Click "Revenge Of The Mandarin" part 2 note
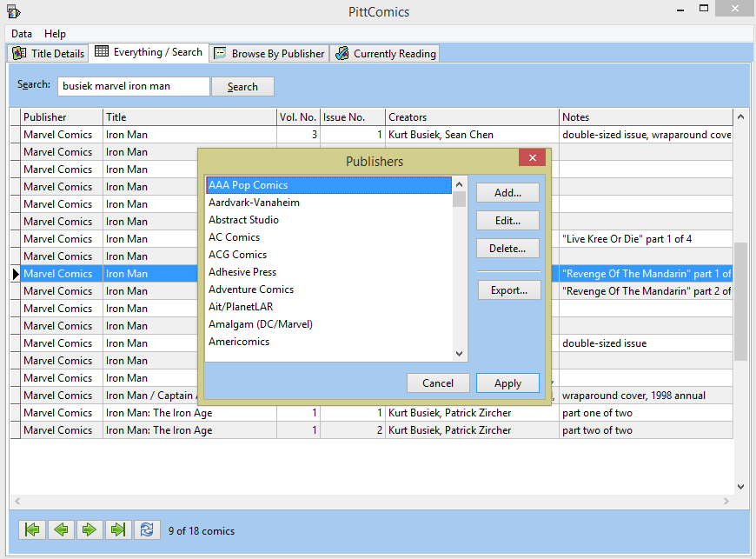This screenshot has width=756, height=559. point(646,291)
